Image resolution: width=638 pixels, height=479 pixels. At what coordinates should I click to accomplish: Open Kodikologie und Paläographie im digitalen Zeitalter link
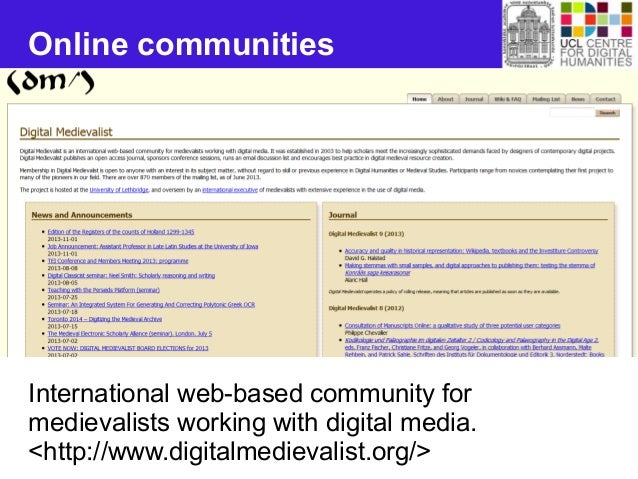[x=474, y=347]
